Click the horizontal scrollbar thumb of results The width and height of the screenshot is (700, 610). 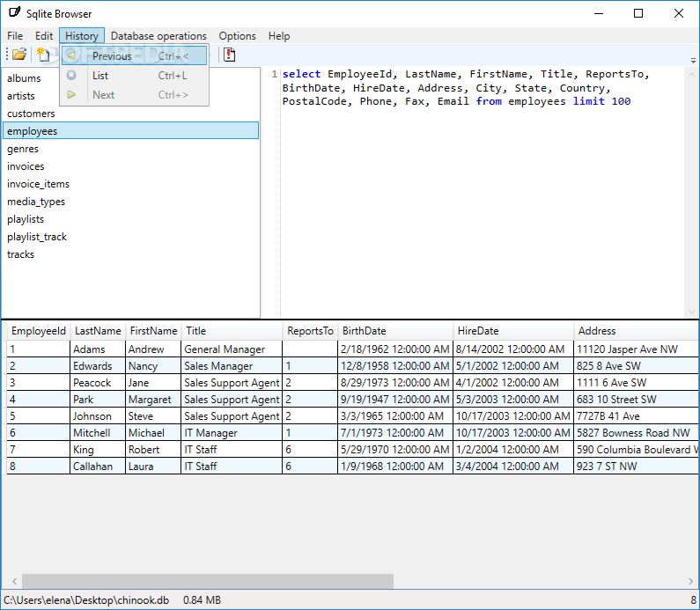(208, 581)
